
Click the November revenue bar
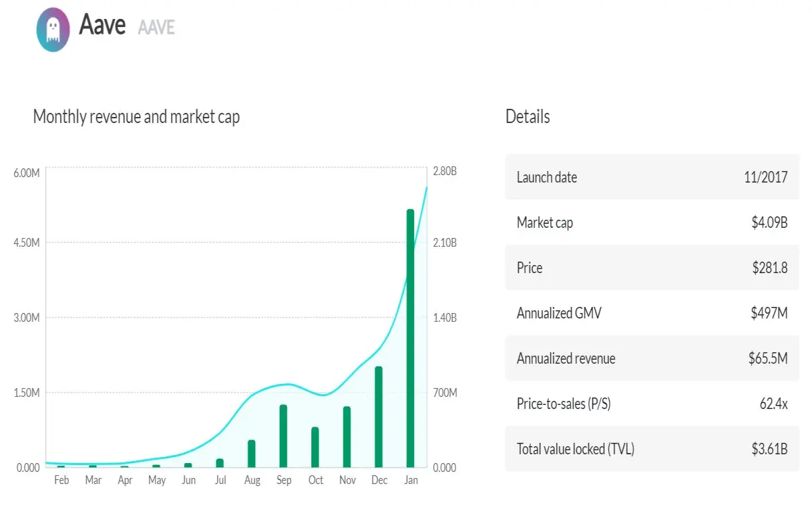tap(346, 437)
